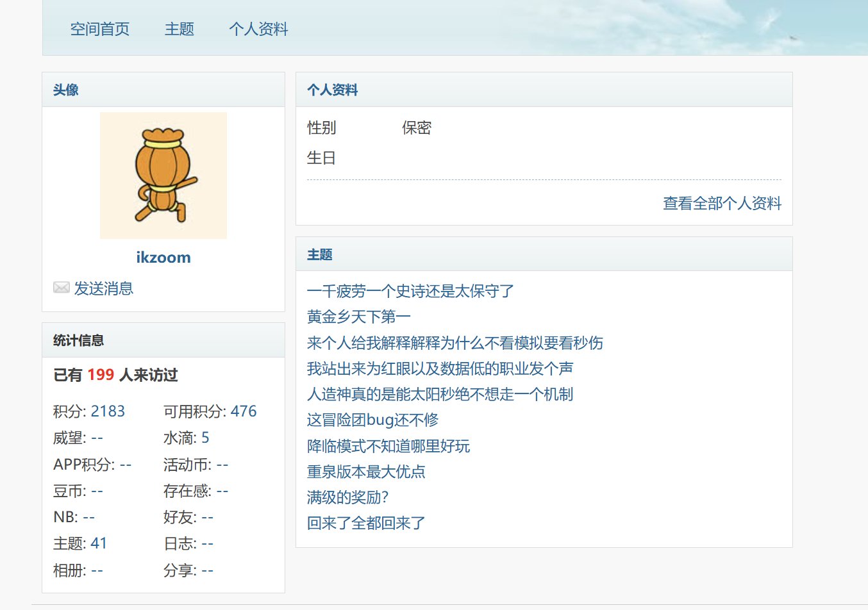Open 空间首页 in the navigation bar
Screen dimensions: 868x610
[100, 29]
